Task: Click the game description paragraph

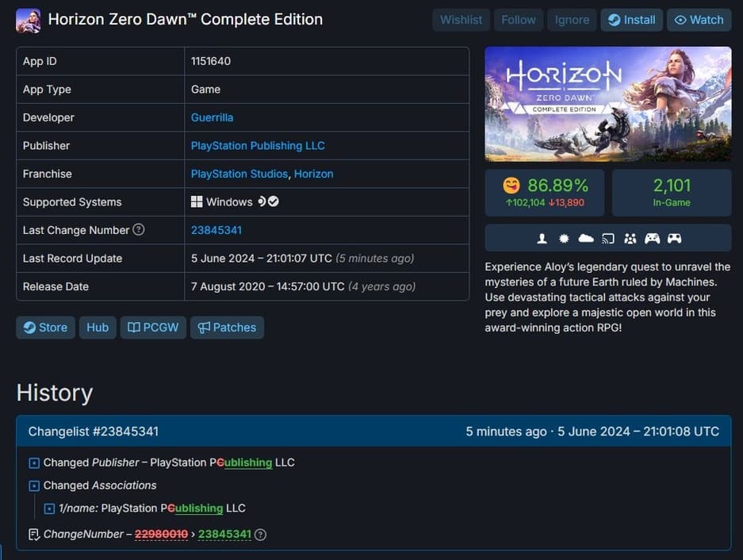Action: pos(607,297)
